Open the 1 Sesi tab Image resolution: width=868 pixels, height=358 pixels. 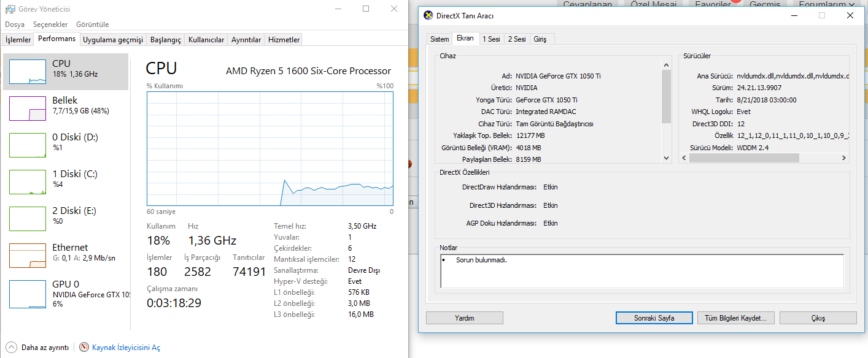491,39
